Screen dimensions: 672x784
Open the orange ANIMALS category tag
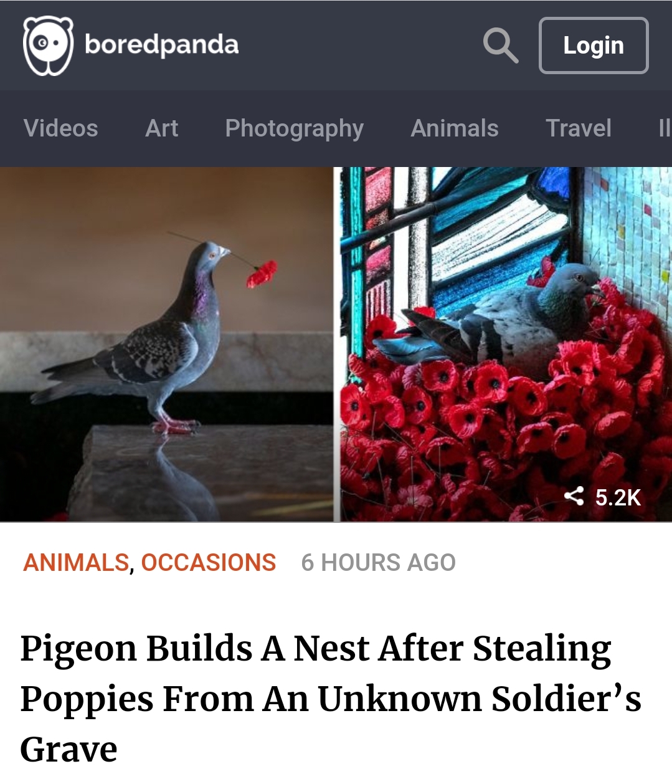click(76, 563)
